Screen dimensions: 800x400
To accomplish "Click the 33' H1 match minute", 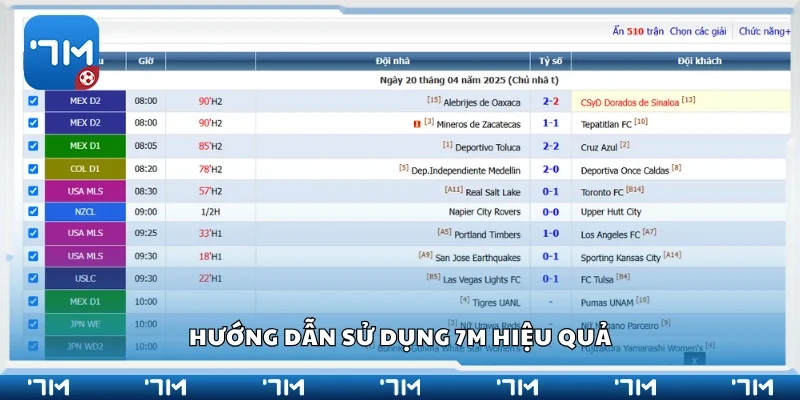I will point(210,234).
